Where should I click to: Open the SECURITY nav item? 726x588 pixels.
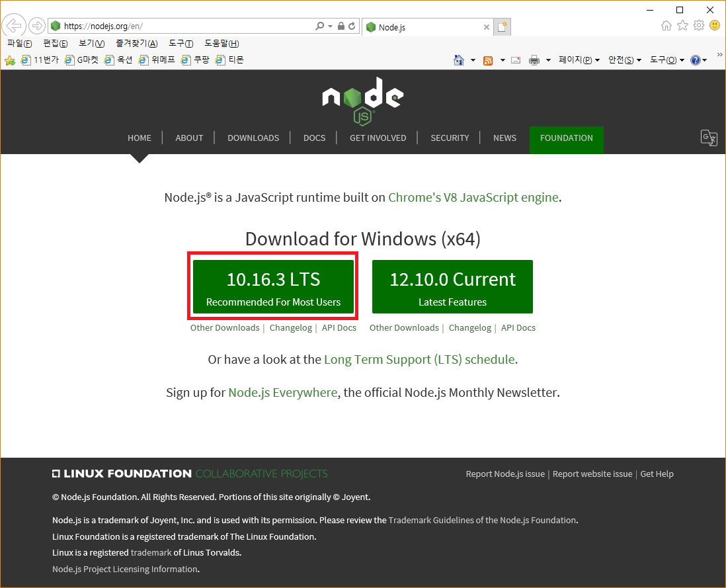coord(450,138)
